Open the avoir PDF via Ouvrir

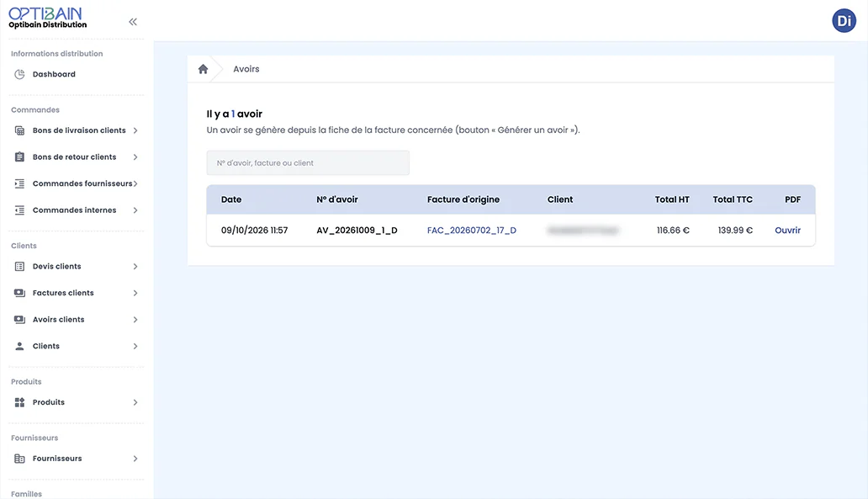787,231
